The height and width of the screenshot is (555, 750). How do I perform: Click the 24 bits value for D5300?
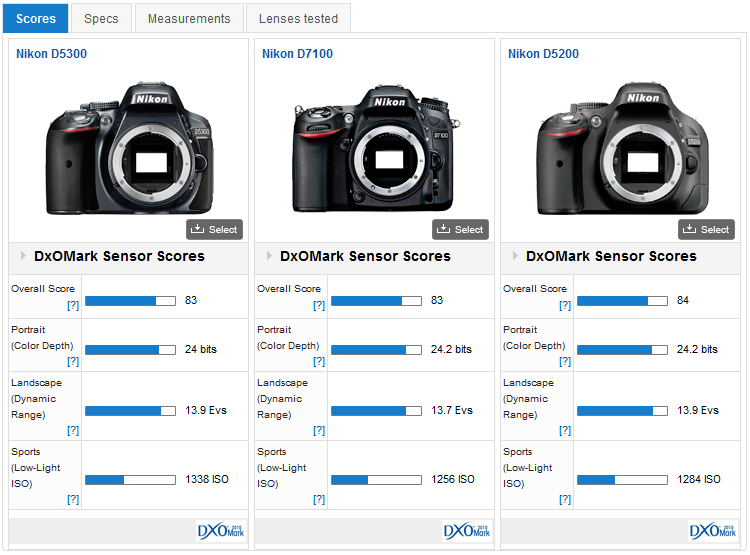pyautogui.click(x=201, y=349)
